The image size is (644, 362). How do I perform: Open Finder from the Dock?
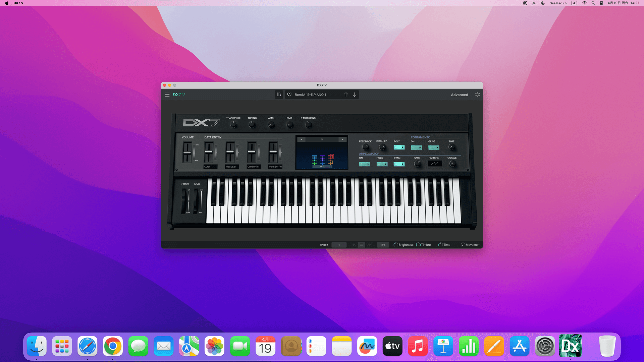tap(37, 346)
